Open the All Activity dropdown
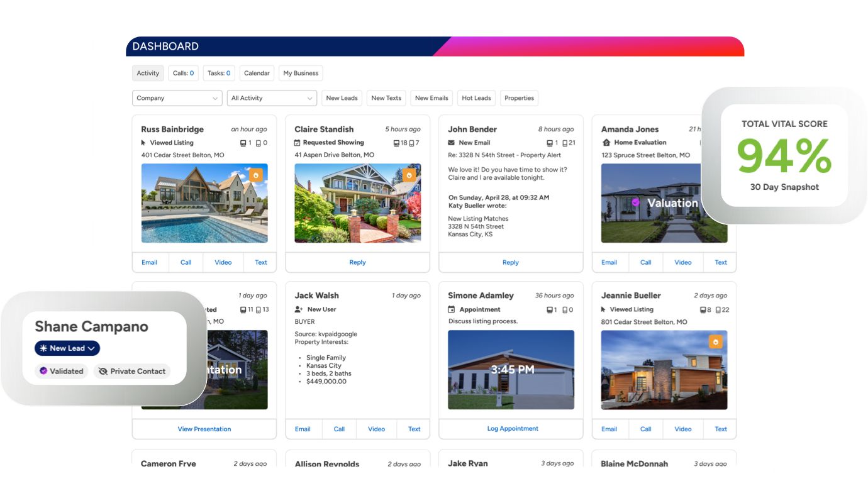 (272, 97)
